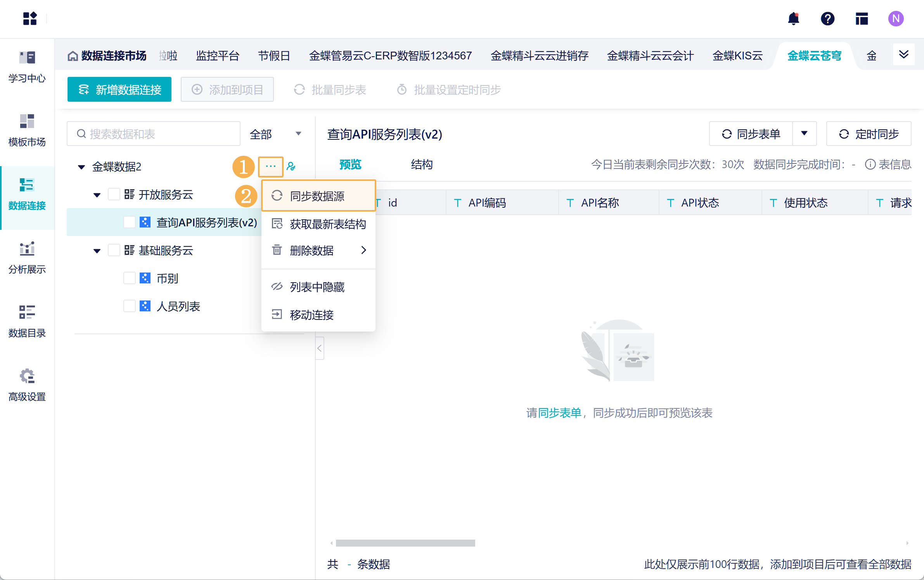Tick the 币别 table checkbox
The width and height of the screenshot is (924, 580).
(x=129, y=278)
